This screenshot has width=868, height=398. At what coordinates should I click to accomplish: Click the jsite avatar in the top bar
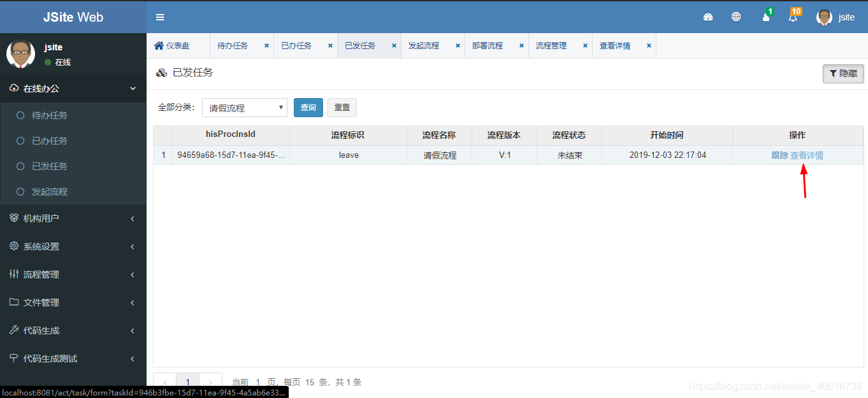(824, 17)
